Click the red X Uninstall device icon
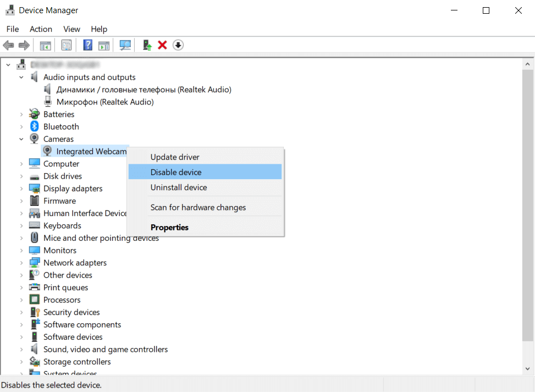Screen dimensions: 535x392 coord(162,45)
